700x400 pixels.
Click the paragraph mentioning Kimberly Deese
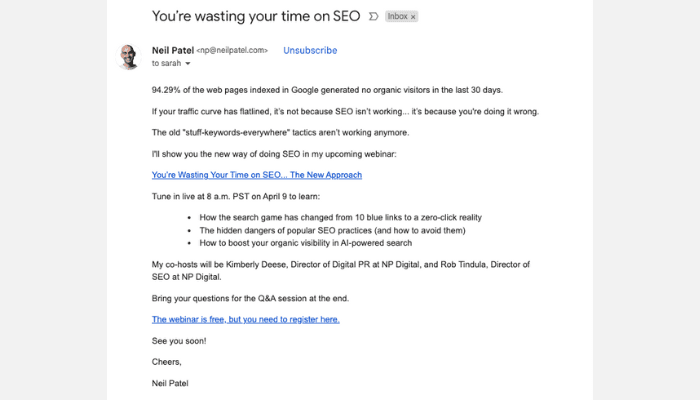pos(341,271)
